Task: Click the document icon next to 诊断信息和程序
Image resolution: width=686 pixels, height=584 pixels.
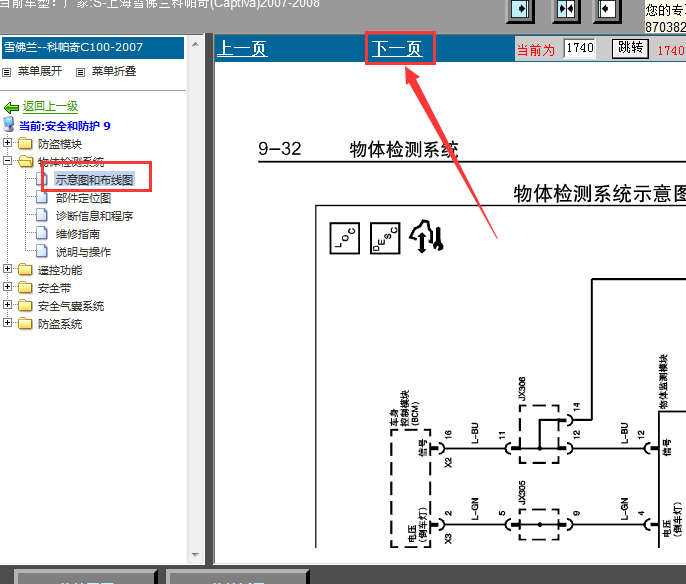Action: point(42,215)
